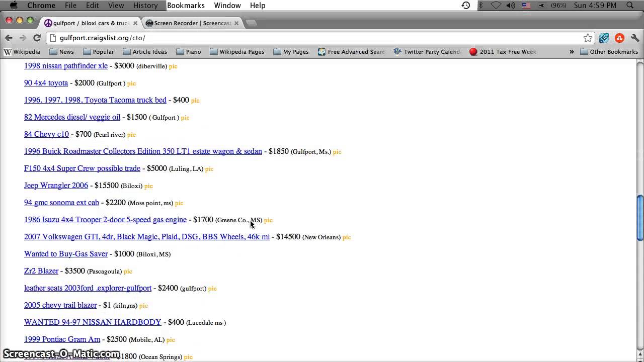Go back with the browser back arrow
The image size is (644, 362).
tap(9, 38)
